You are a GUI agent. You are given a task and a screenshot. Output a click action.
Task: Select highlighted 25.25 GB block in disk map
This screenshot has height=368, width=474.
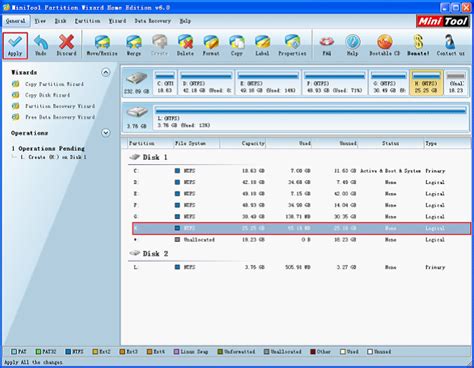click(x=426, y=83)
